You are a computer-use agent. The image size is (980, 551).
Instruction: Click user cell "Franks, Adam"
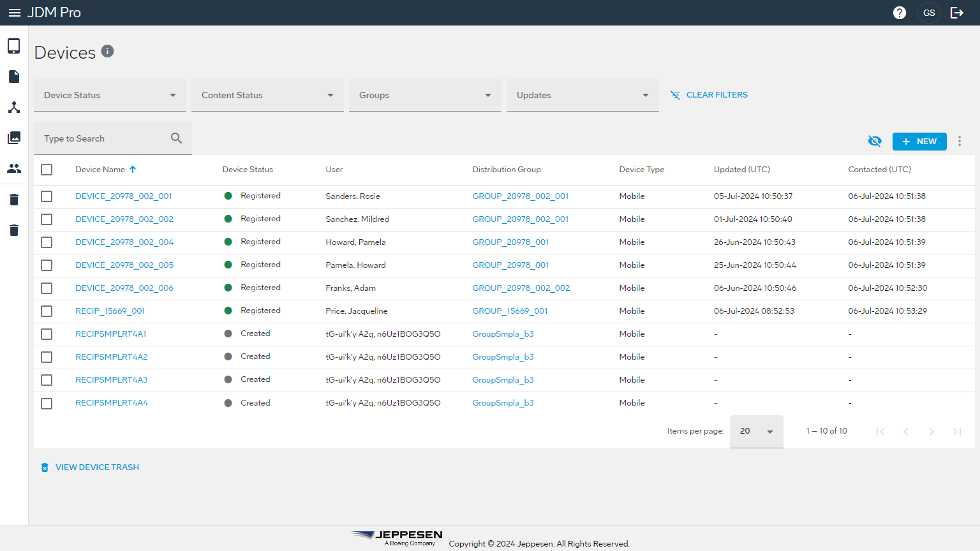(351, 288)
